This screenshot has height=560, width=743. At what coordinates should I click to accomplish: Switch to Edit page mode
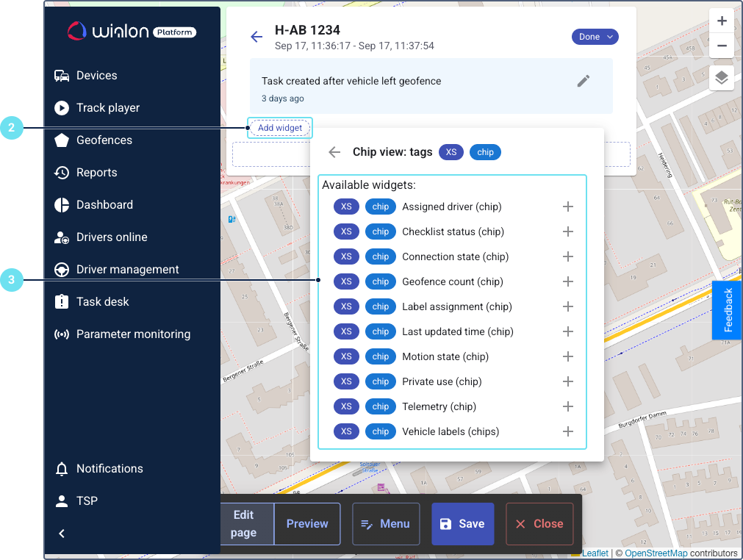(x=243, y=524)
